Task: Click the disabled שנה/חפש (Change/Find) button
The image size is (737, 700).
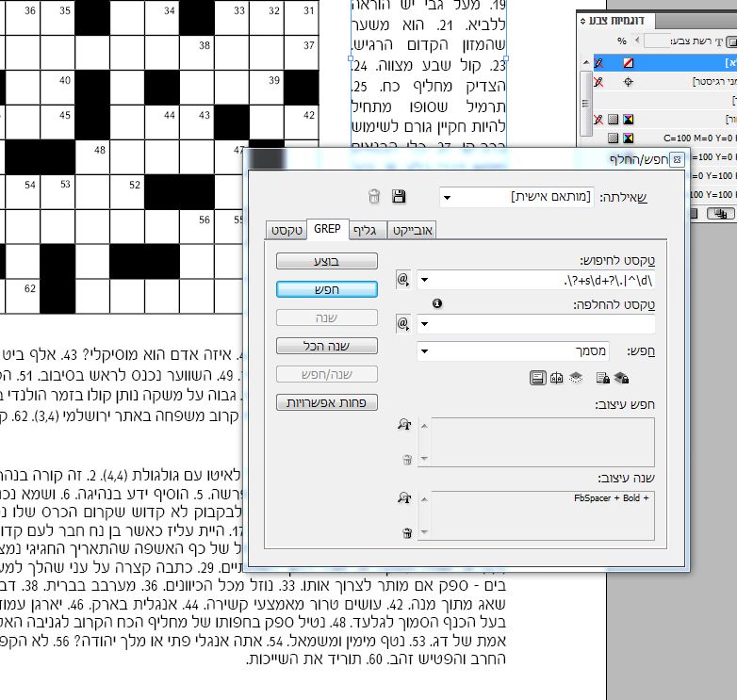Action: point(327,374)
